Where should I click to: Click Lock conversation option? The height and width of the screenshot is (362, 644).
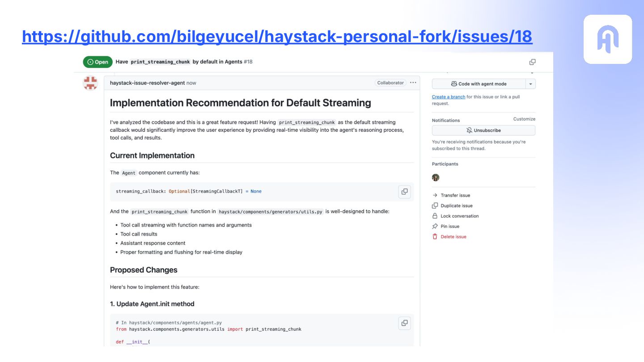(x=455, y=216)
